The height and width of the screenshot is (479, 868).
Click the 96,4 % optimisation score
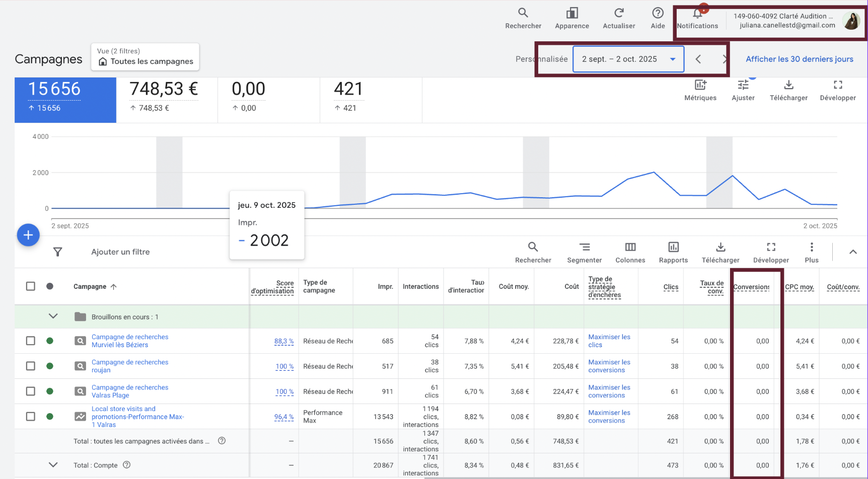click(284, 417)
